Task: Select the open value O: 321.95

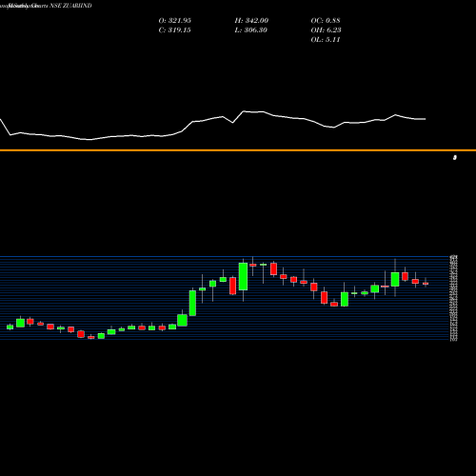Action: pos(175,21)
